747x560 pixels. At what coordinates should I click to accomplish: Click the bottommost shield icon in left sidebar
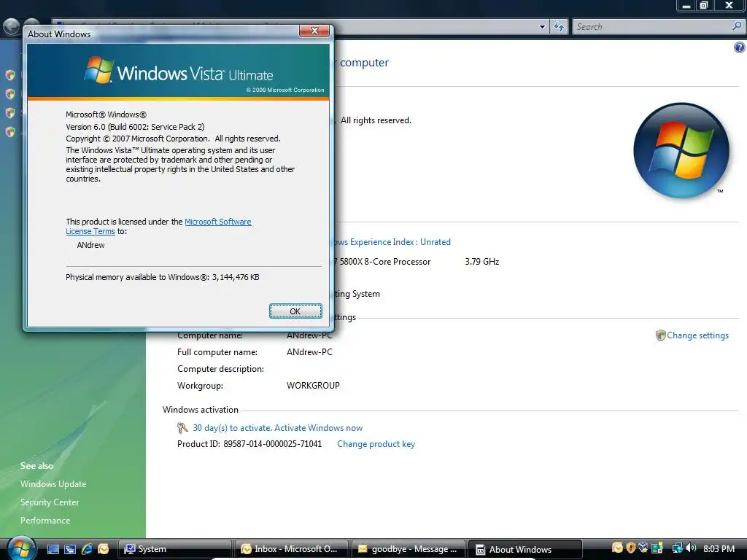tap(10, 132)
